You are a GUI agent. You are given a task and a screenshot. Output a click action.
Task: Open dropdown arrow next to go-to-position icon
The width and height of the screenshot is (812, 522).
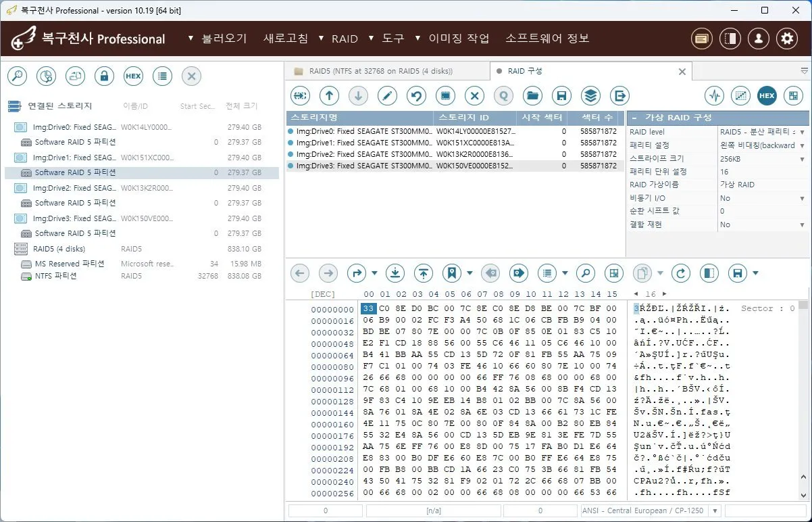(x=374, y=274)
